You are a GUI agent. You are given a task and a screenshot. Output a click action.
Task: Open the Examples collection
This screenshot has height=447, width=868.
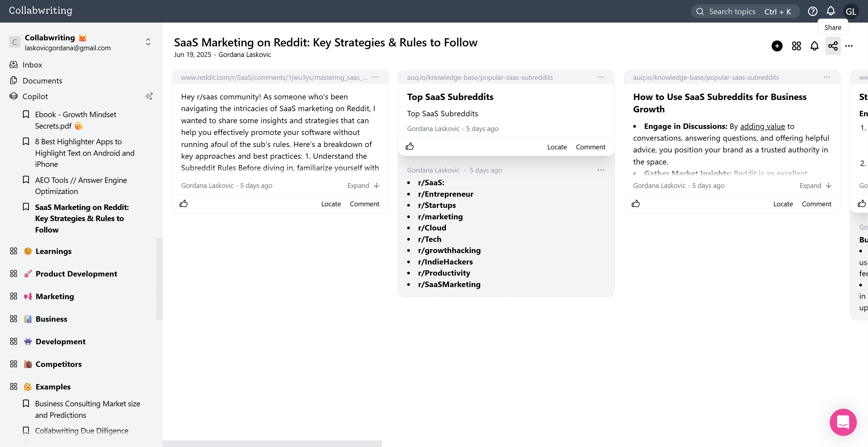53,386
